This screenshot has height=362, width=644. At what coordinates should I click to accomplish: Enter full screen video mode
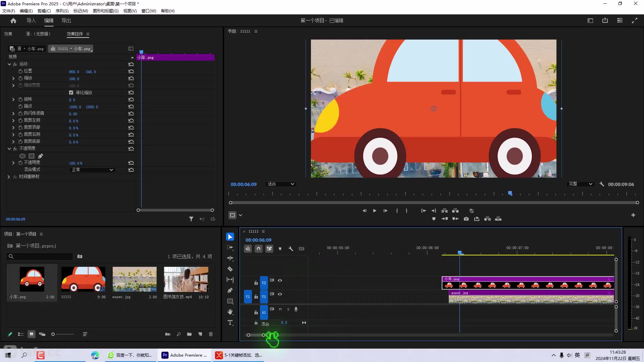pos(635,21)
